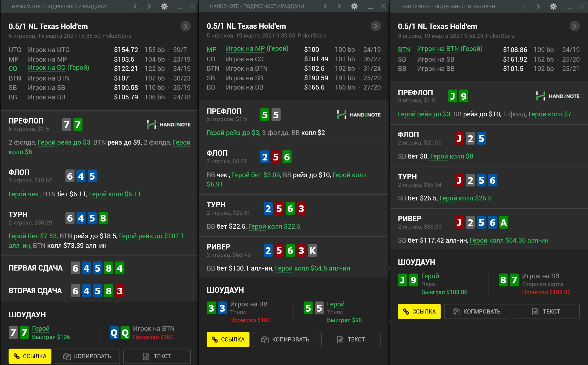Click Ссылка button in left window
The image size is (588, 365).
30,356
